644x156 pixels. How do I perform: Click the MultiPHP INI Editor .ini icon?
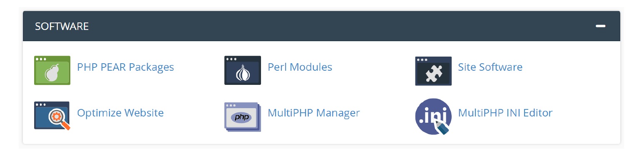(433, 116)
